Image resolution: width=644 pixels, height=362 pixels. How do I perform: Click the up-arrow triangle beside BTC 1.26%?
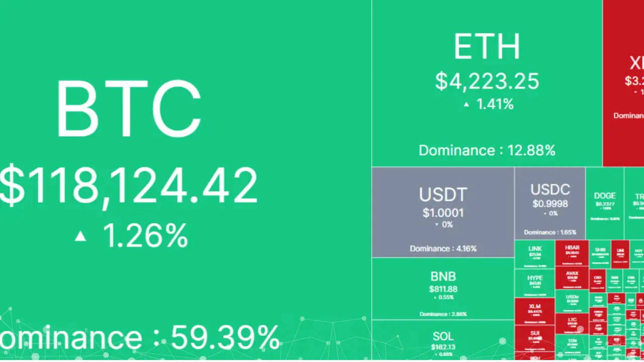(x=80, y=235)
